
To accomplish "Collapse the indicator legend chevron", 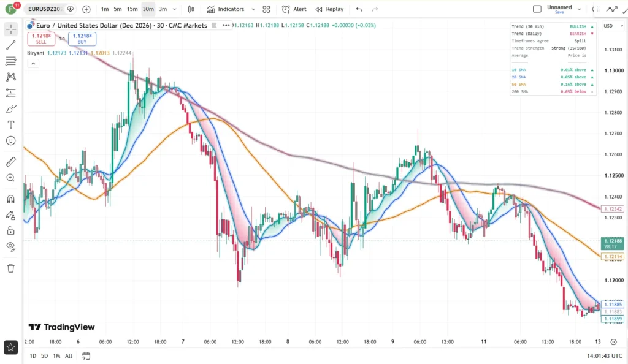I will pyautogui.click(x=33, y=63).
